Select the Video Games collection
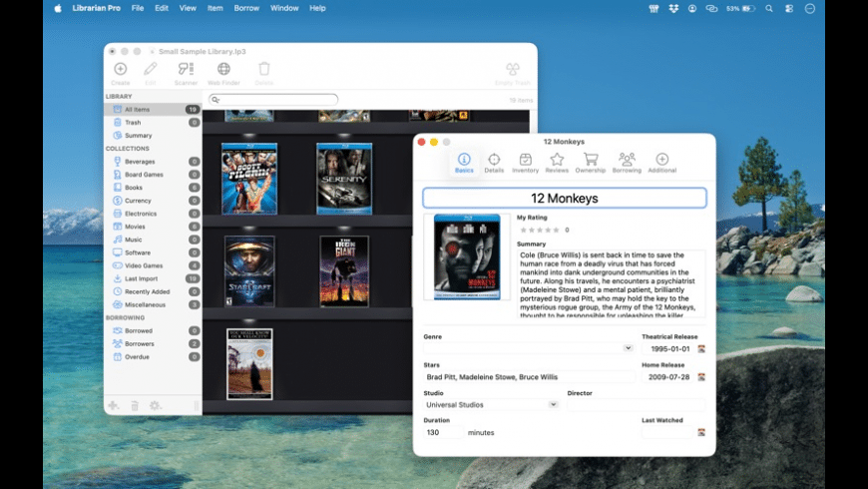 coord(153,265)
